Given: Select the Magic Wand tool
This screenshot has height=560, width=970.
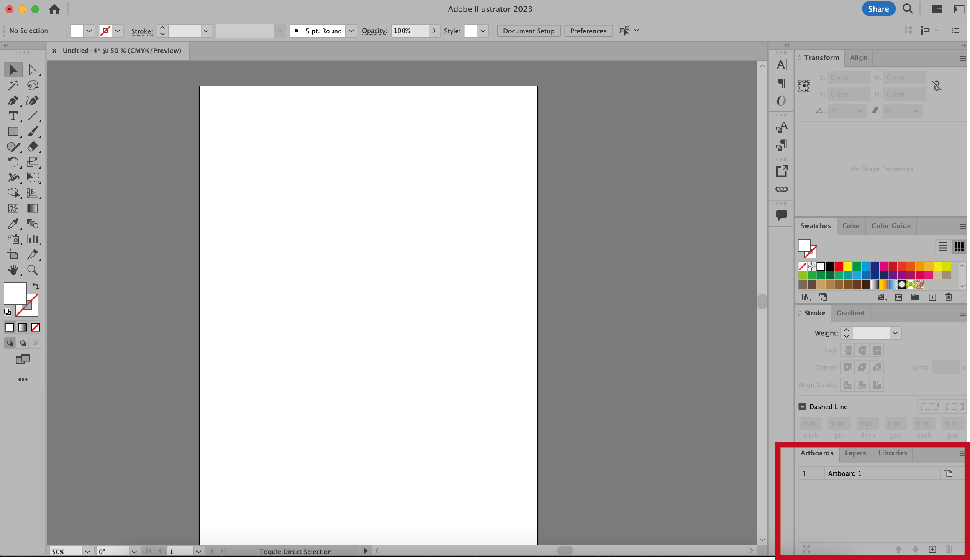Looking at the screenshot, I should tap(13, 85).
